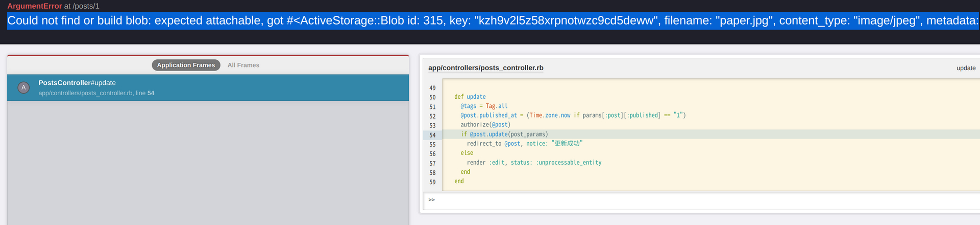Click the ArgumentError exception title
The height and width of the screenshot is (225, 980).
tap(35, 6)
